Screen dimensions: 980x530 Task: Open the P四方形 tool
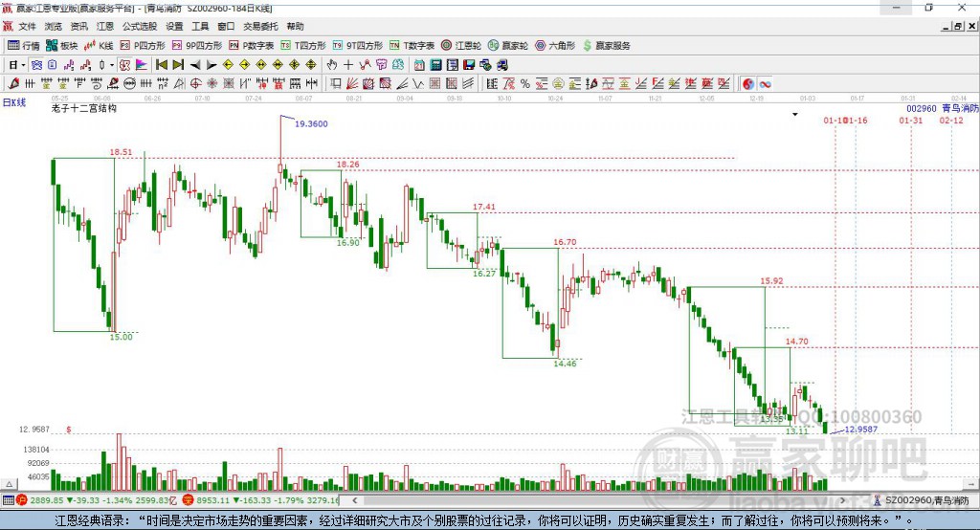click(143, 46)
